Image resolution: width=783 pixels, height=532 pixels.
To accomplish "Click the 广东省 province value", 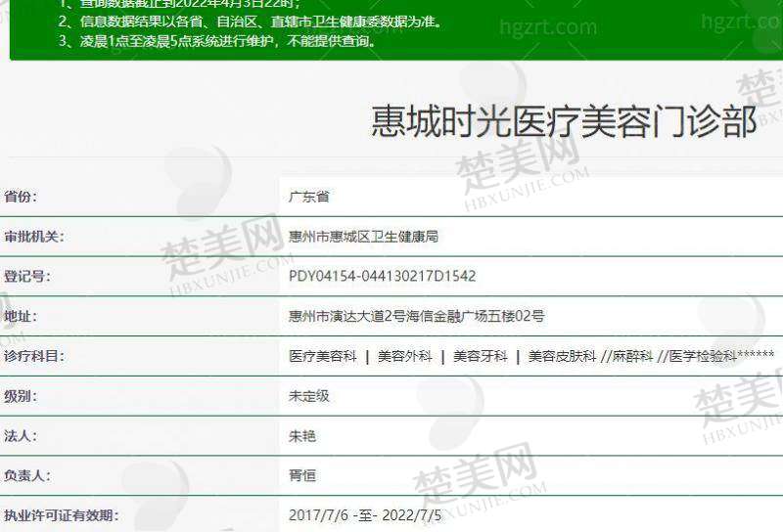I will coord(309,197).
